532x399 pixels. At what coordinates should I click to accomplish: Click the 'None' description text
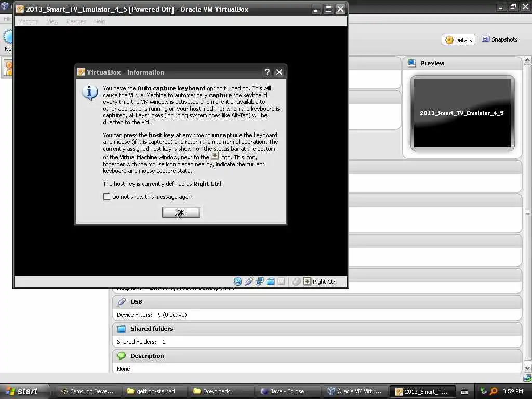coord(124,369)
